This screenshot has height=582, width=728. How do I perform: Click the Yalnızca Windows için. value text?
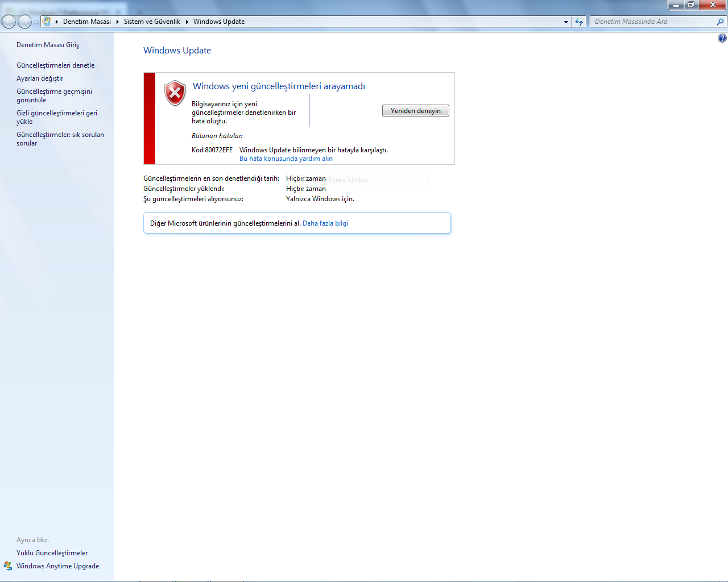pyautogui.click(x=320, y=199)
